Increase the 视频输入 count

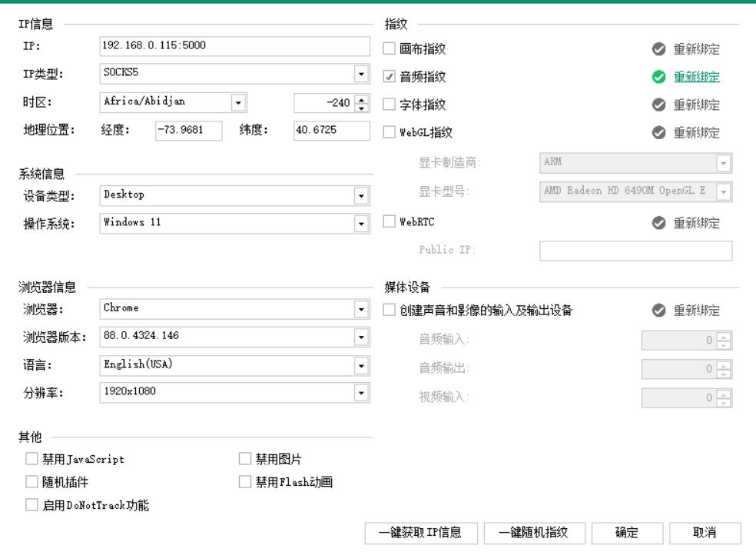coord(724,394)
